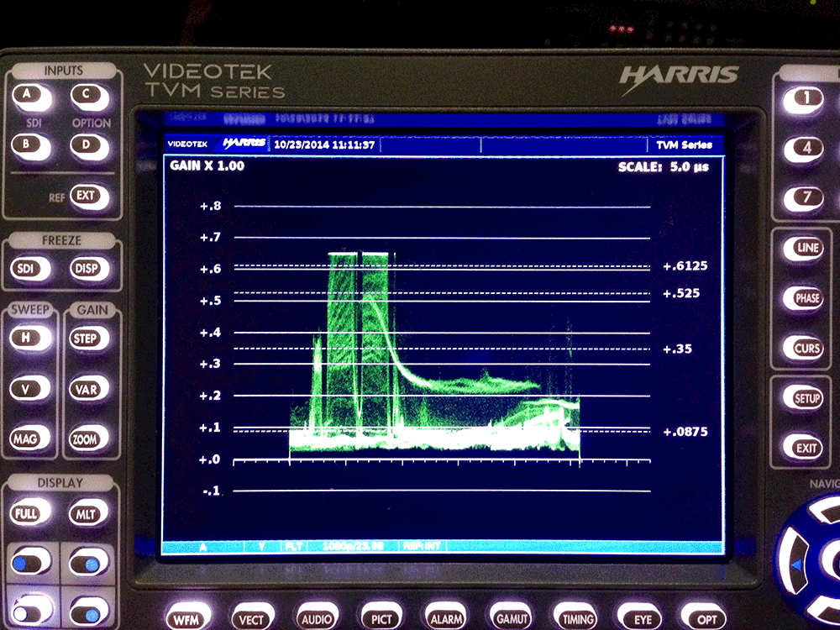Select SDI input B button
Viewport: 840px width, 630px height.
click(x=30, y=146)
